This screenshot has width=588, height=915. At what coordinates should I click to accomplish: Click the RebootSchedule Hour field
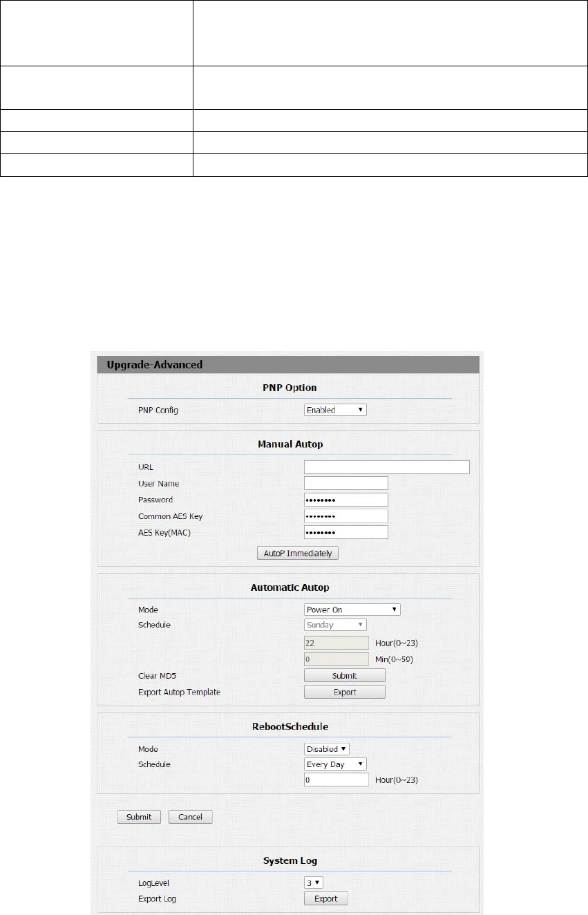click(x=336, y=780)
